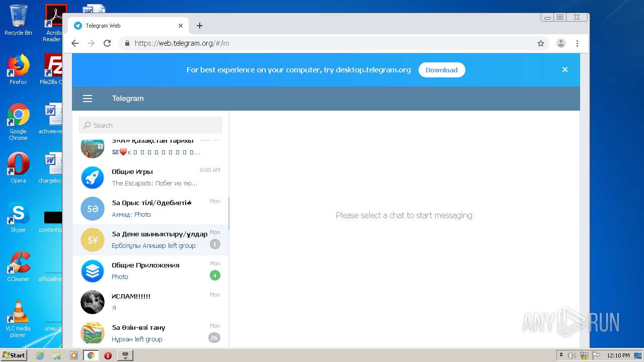Open the Telegram hamburger menu
The image size is (644, 362).
coord(88,99)
